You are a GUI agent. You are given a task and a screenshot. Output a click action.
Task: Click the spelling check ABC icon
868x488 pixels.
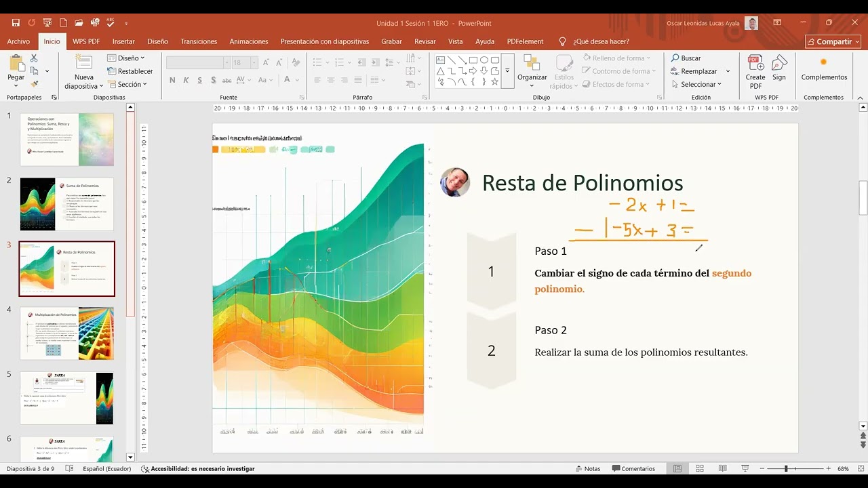pos(110,22)
